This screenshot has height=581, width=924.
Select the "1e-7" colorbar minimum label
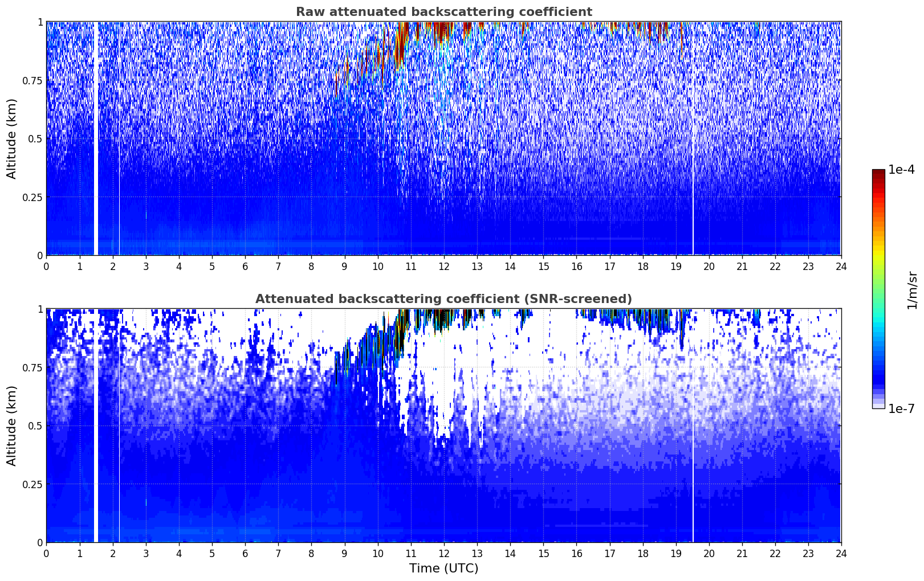point(901,408)
